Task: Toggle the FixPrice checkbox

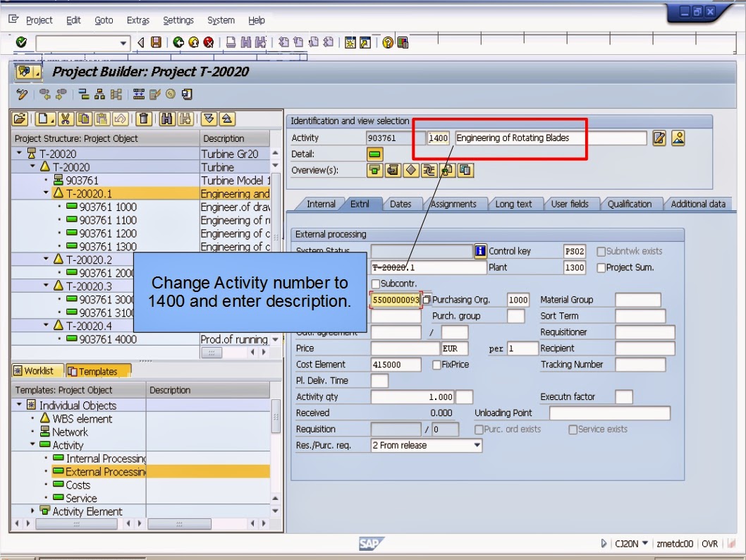Action: pyautogui.click(x=436, y=365)
